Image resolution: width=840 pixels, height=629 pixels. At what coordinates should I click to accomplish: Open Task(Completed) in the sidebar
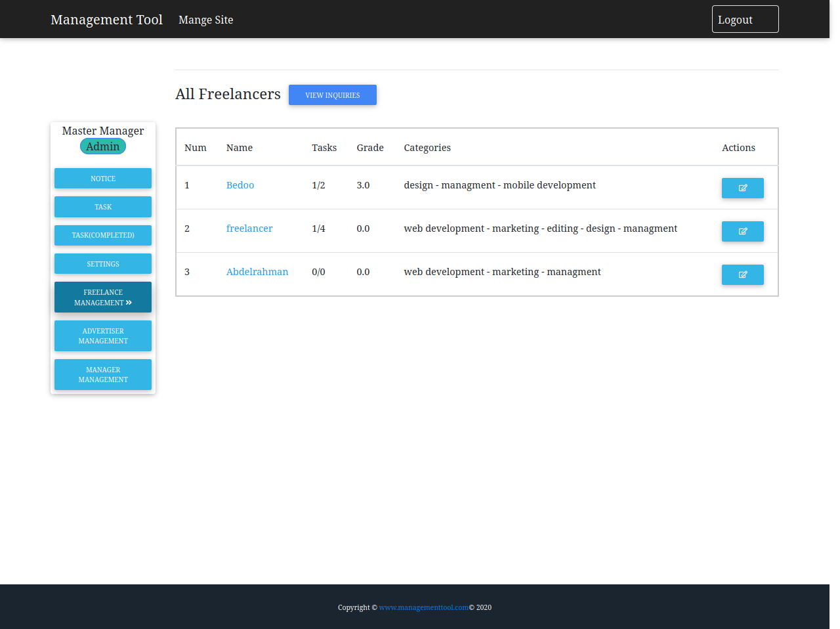pyautogui.click(x=103, y=235)
